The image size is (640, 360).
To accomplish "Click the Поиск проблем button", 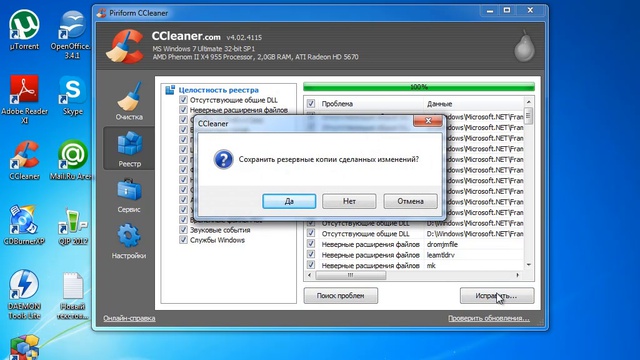I will (x=340, y=296).
